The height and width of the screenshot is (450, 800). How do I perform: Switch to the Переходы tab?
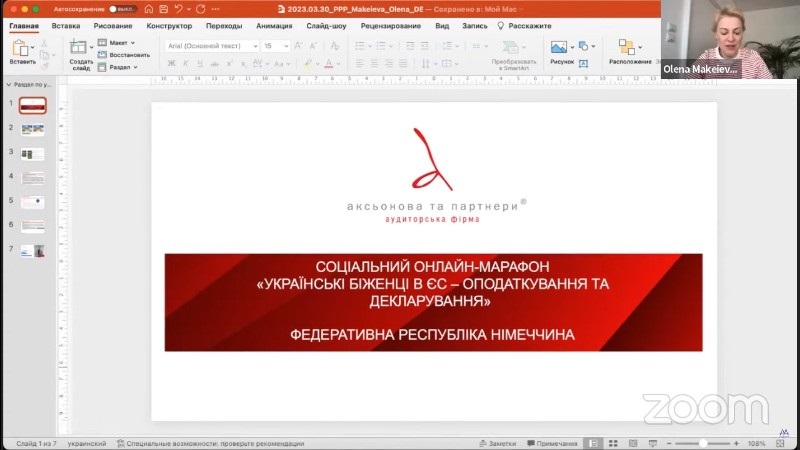tap(224, 26)
